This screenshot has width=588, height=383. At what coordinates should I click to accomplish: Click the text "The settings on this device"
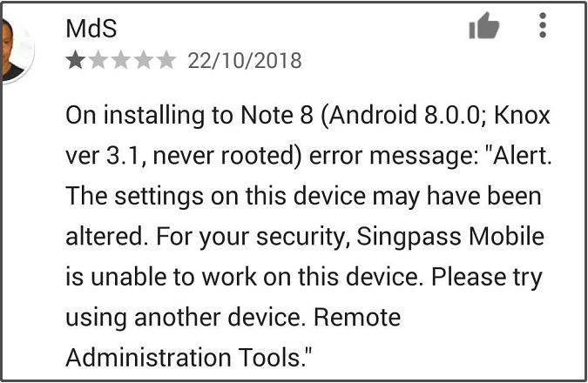(216, 197)
